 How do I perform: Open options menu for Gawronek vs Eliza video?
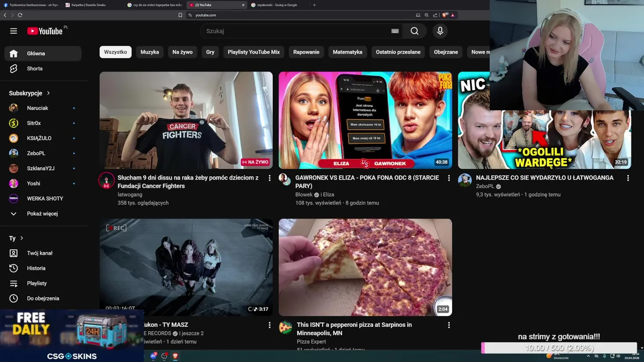449,178
